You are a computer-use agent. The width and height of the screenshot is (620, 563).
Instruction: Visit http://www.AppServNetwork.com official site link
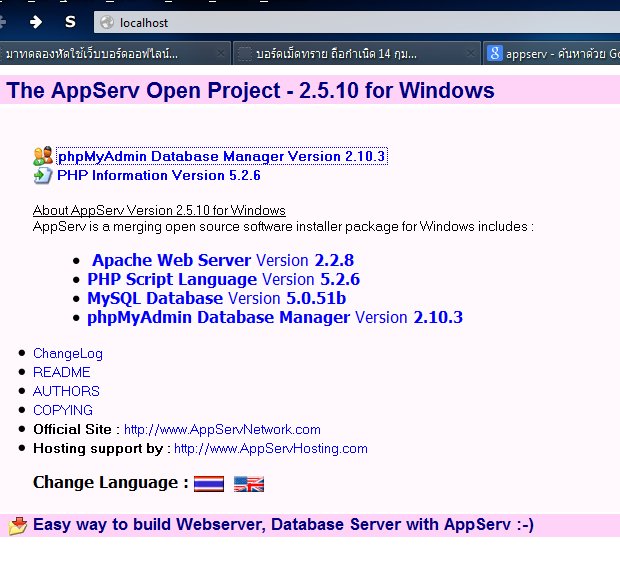click(222, 429)
